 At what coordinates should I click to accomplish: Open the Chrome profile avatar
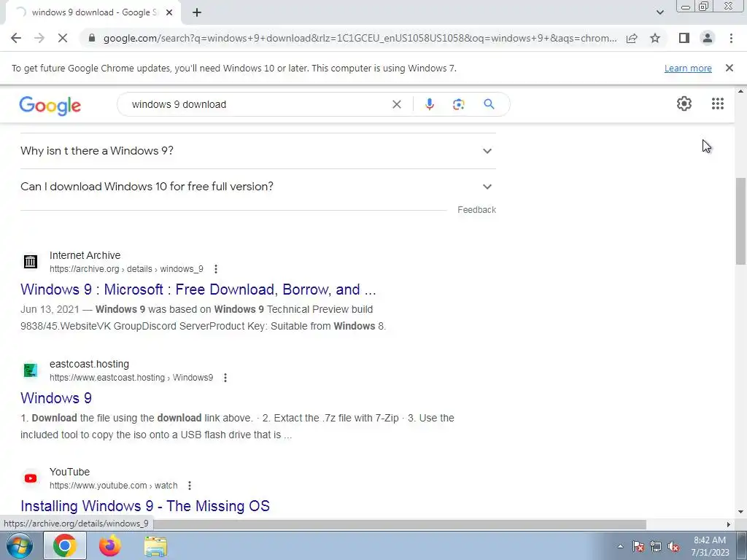pyautogui.click(x=708, y=38)
